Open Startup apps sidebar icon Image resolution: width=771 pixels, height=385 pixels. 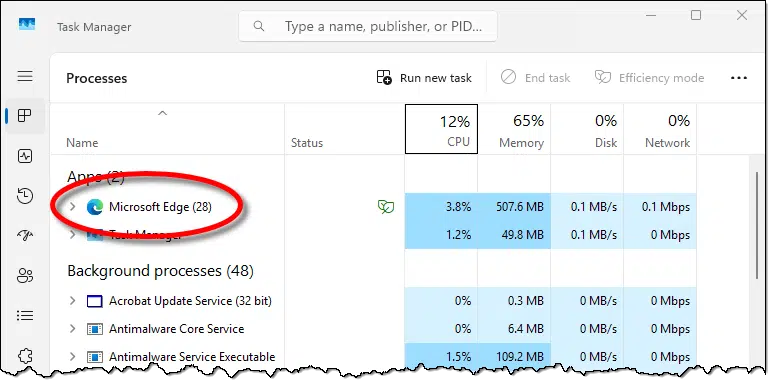(25, 236)
